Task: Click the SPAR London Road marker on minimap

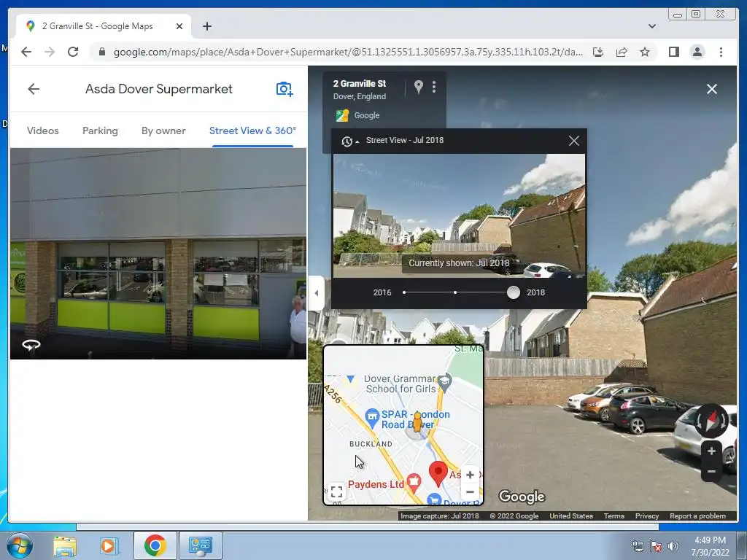Action: 371,417
